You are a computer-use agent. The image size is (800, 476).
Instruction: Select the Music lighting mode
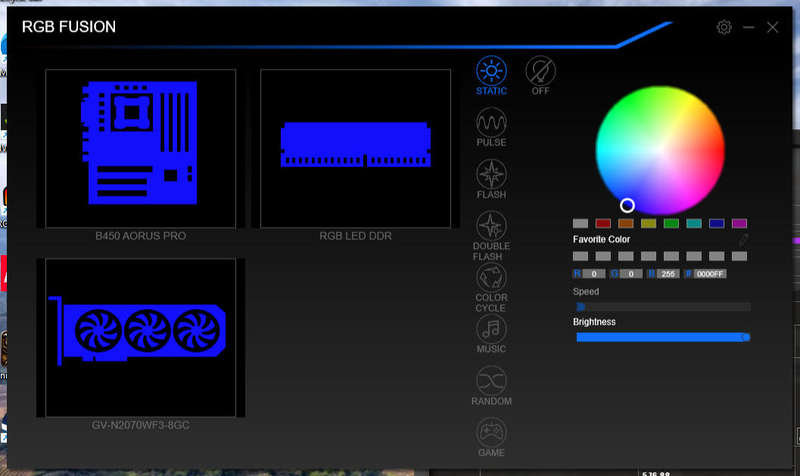[x=491, y=330]
